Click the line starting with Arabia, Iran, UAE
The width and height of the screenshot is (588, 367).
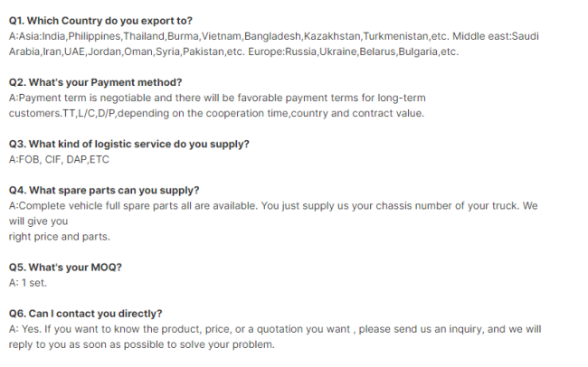(x=233, y=52)
